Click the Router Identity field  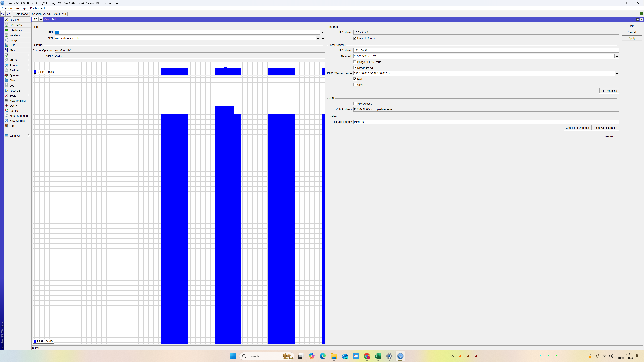tap(486, 122)
